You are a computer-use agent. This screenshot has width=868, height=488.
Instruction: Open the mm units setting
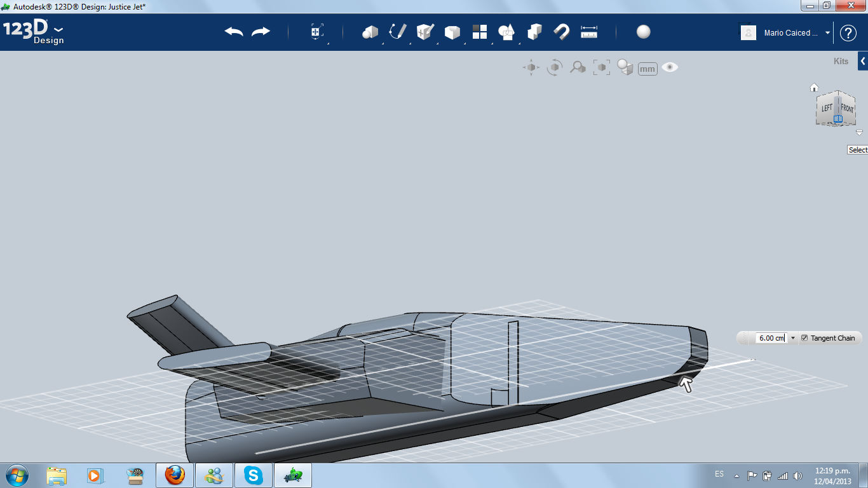pyautogui.click(x=648, y=69)
